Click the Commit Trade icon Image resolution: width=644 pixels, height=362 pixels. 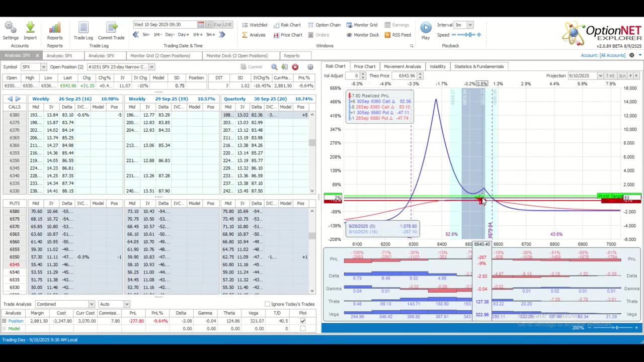pos(111,30)
